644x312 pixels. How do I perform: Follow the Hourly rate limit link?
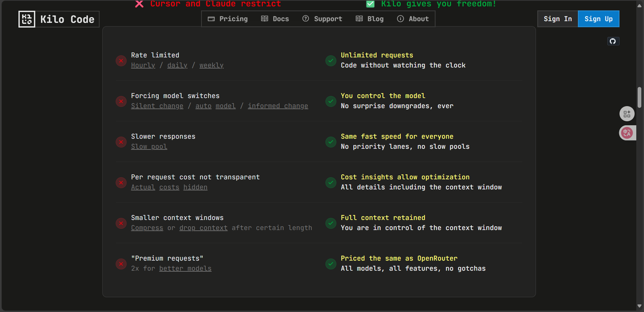tap(143, 65)
